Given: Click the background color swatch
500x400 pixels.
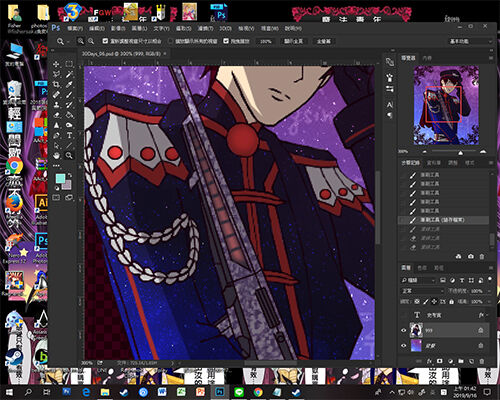Looking at the screenshot, I should (x=68, y=185).
